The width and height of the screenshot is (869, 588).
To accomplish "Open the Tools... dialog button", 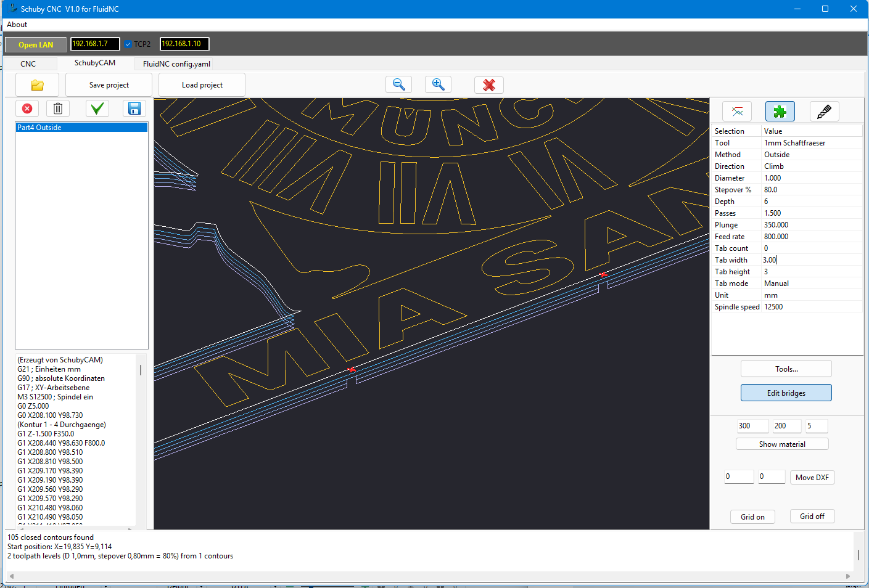I will (786, 369).
